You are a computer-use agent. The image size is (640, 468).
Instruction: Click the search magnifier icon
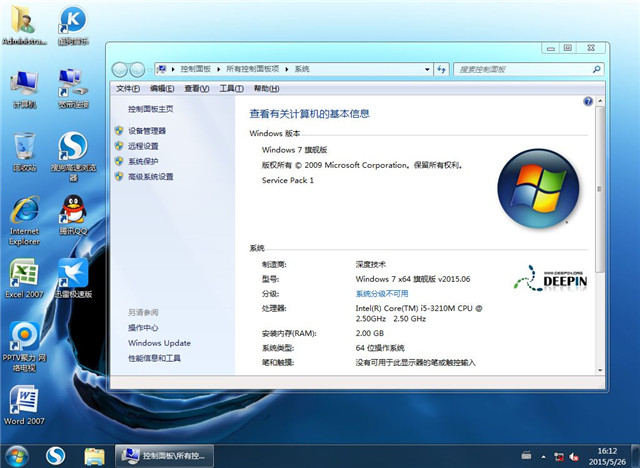pyautogui.click(x=596, y=69)
